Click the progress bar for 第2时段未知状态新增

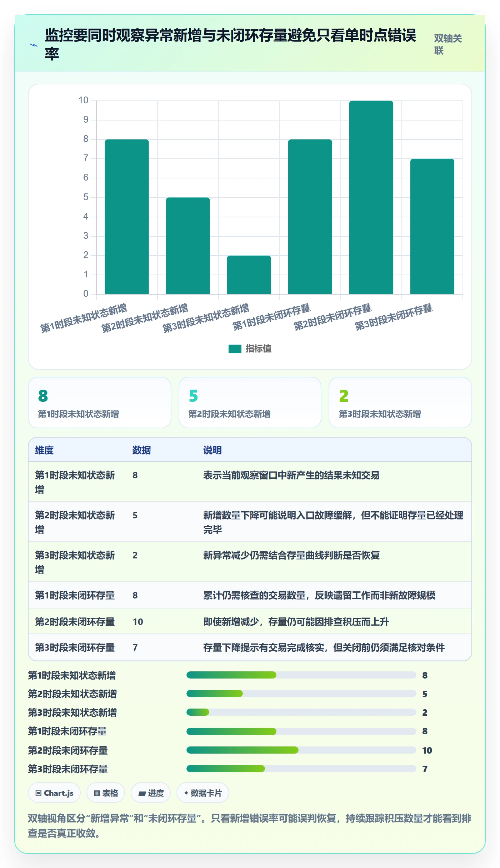(301, 694)
